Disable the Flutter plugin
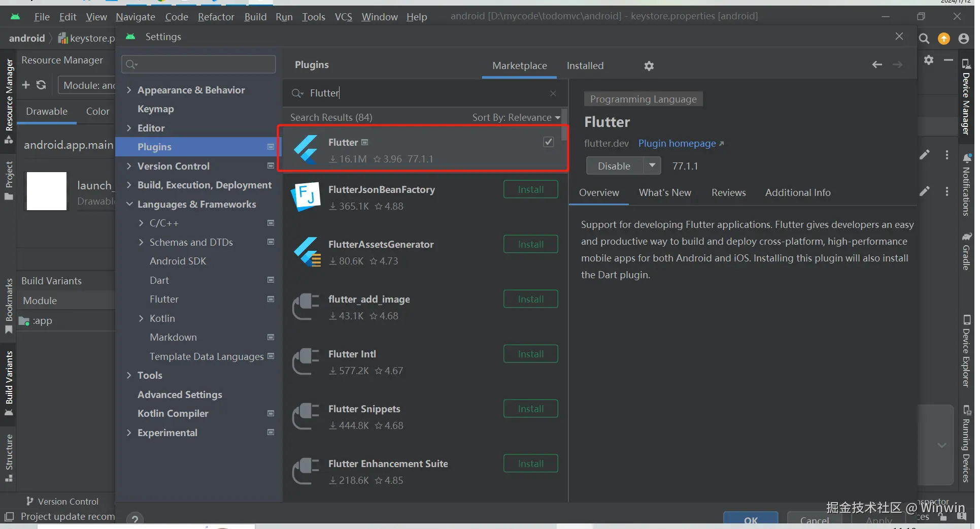 point(615,166)
